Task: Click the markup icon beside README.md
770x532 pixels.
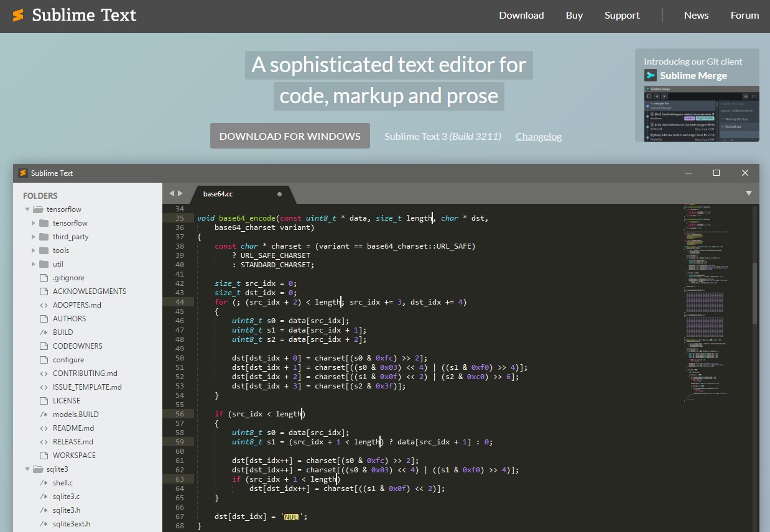Action: pyautogui.click(x=44, y=428)
